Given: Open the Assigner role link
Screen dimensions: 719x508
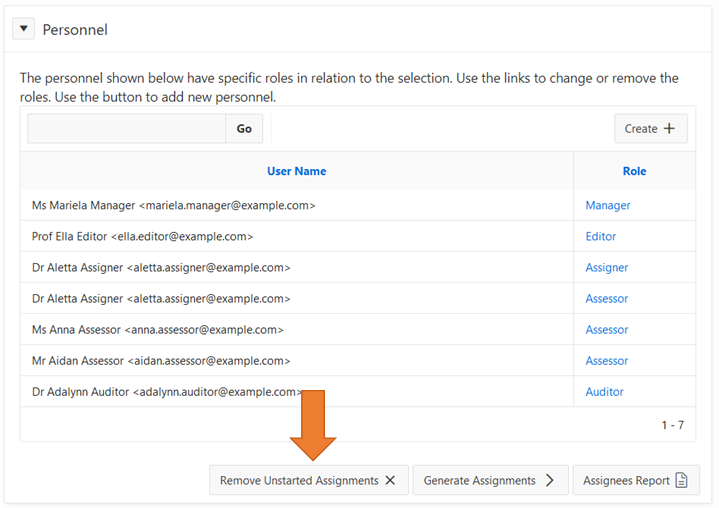Looking at the screenshot, I should 607,268.
